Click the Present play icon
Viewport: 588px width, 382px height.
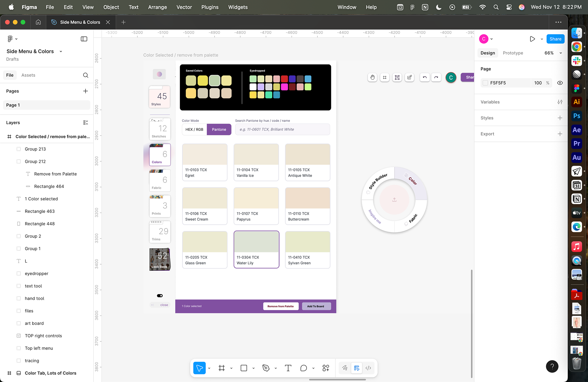[x=532, y=39]
